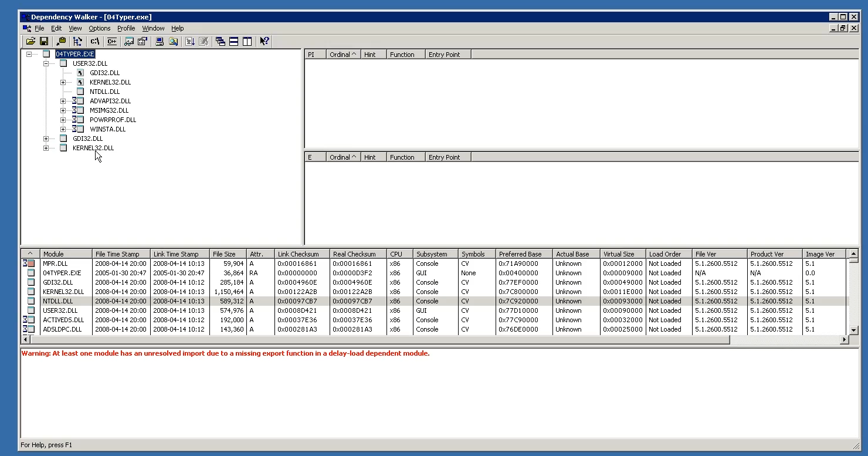Collapse the 04TYPER.EXE root tree node
The height and width of the screenshot is (456, 868).
(x=29, y=54)
